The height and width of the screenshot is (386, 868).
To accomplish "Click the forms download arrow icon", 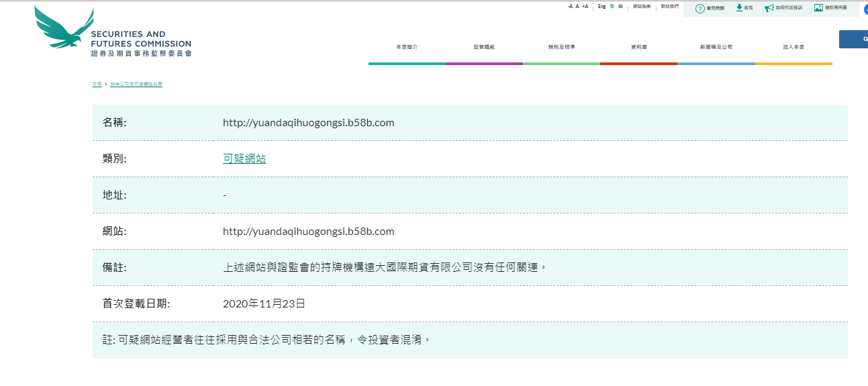I will pyautogui.click(x=739, y=8).
